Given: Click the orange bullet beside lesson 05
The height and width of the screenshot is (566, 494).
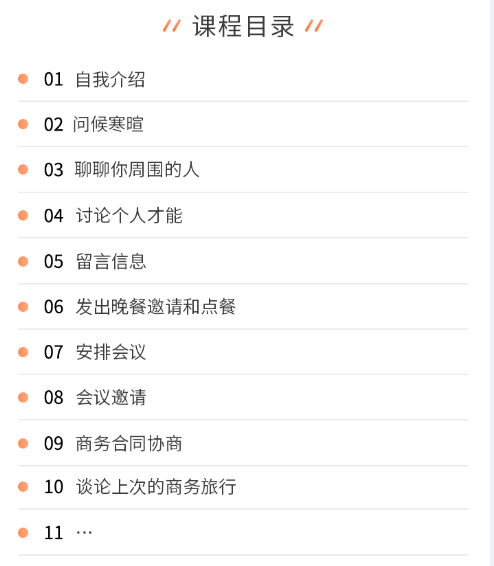Looking at the screenshot, I should pos(23,261).
